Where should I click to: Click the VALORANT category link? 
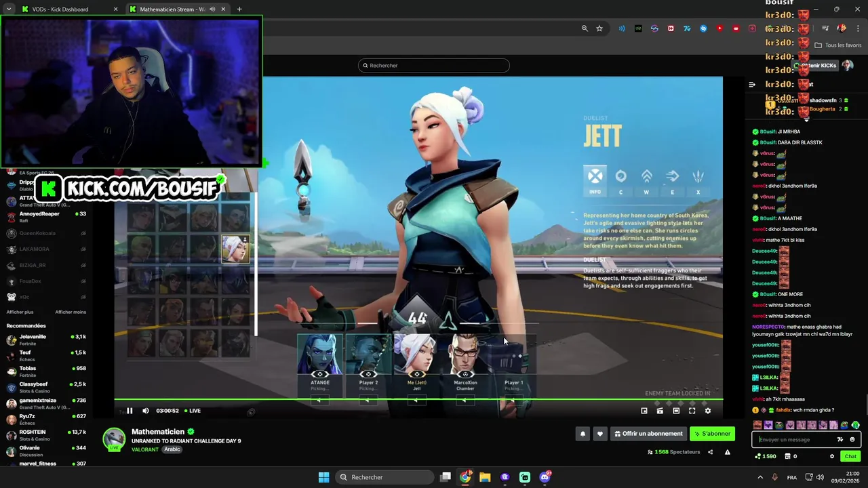pyautogui.click(x=144, y=449)
